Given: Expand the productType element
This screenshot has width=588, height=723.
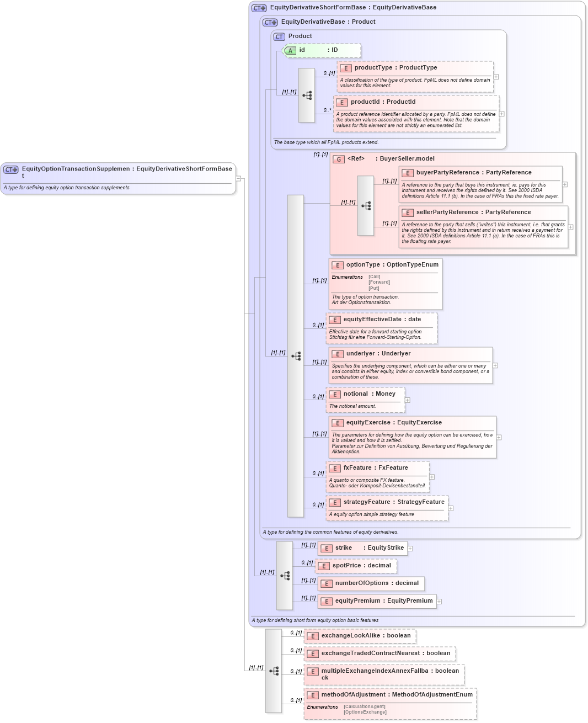Looking at the screenshot, I should [496, 77].
